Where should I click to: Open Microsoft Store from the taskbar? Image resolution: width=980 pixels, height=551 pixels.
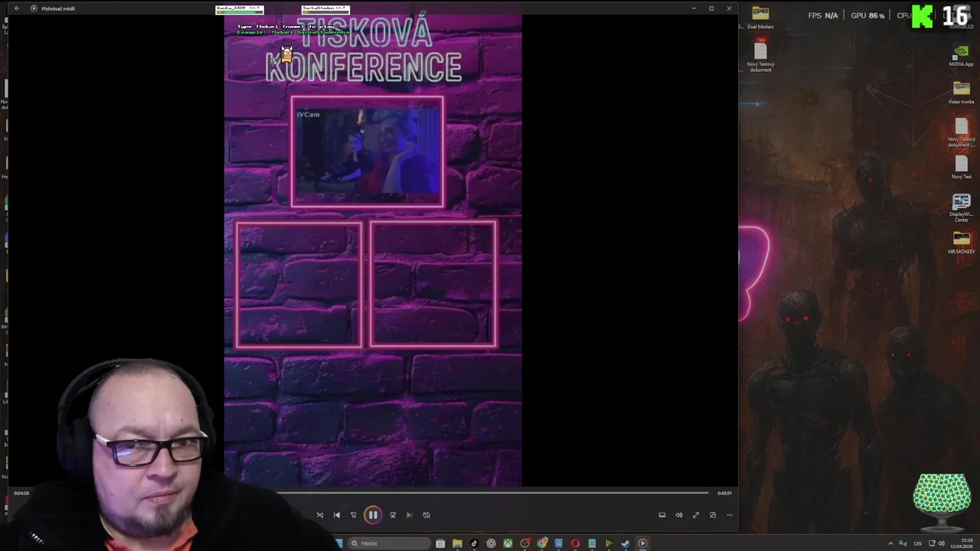click(x=440, y=543)
